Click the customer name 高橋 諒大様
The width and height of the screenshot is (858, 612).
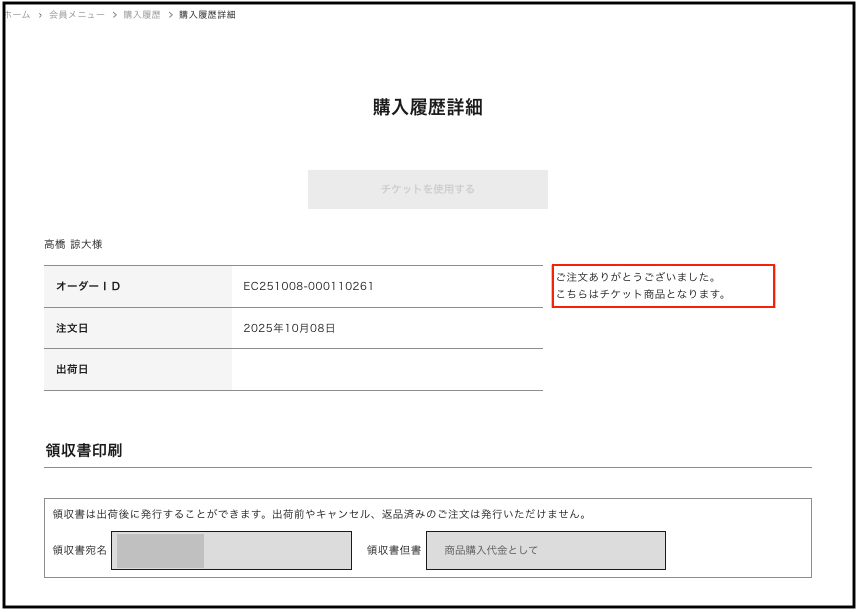(73, 244)
